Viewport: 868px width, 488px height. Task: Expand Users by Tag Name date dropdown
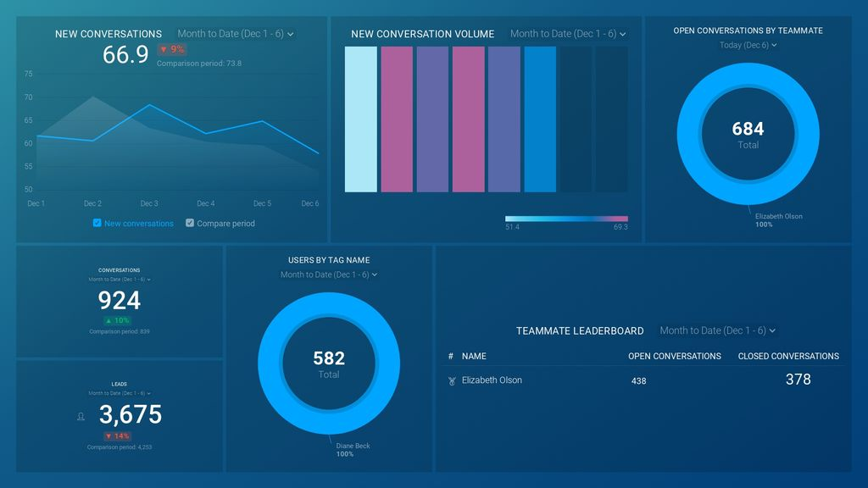329,274
